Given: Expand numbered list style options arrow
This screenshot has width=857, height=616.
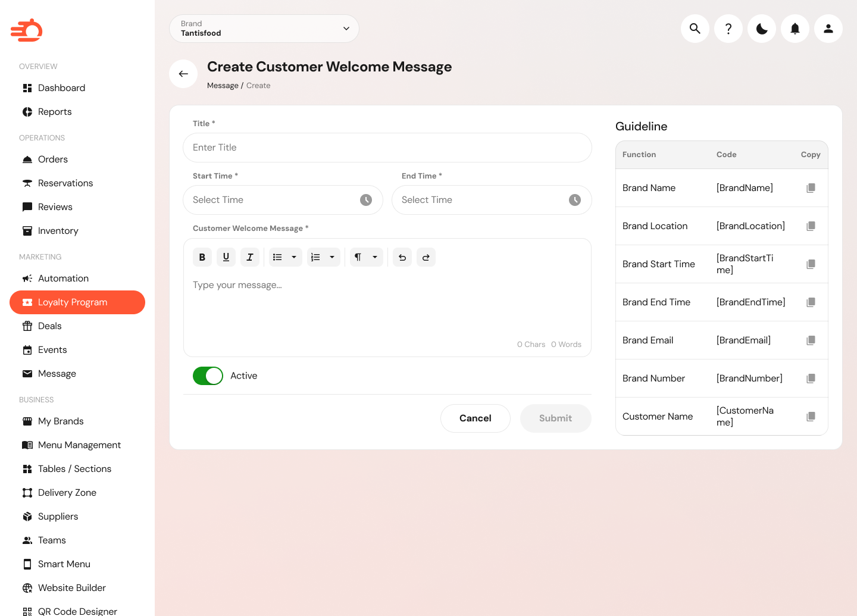Looking at the screenshot, I should tap(332, 257).
